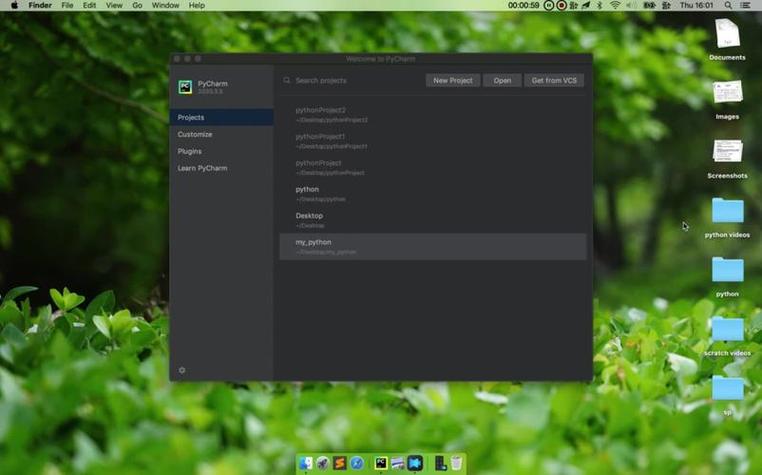Open the python videos folder on desktop
The height and width of the screenshot is (475, 762).
tap(727, 211)
